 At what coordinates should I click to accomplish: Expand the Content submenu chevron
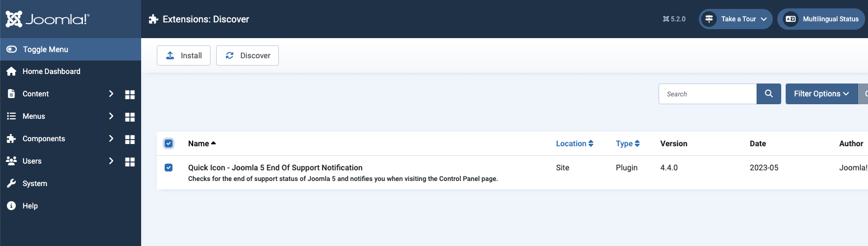[111, 94]
